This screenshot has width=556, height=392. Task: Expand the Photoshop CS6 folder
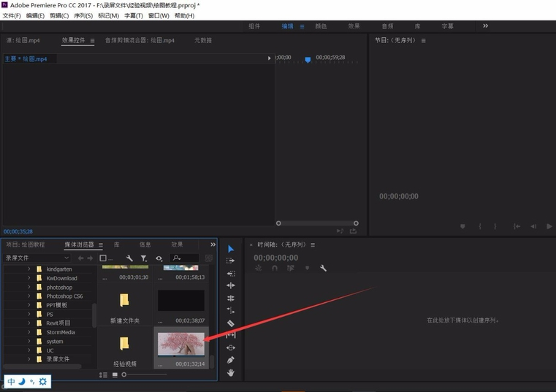tap(30, 296)
